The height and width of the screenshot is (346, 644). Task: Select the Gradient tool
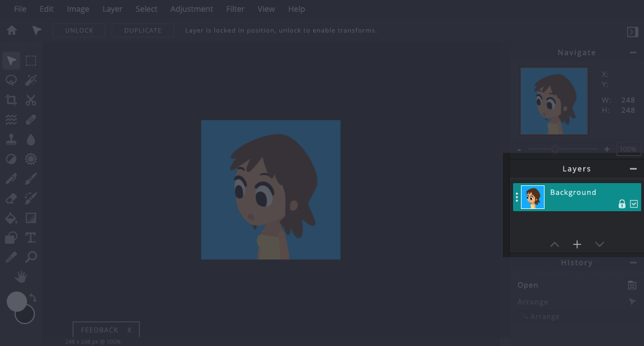tap(31, 218)
